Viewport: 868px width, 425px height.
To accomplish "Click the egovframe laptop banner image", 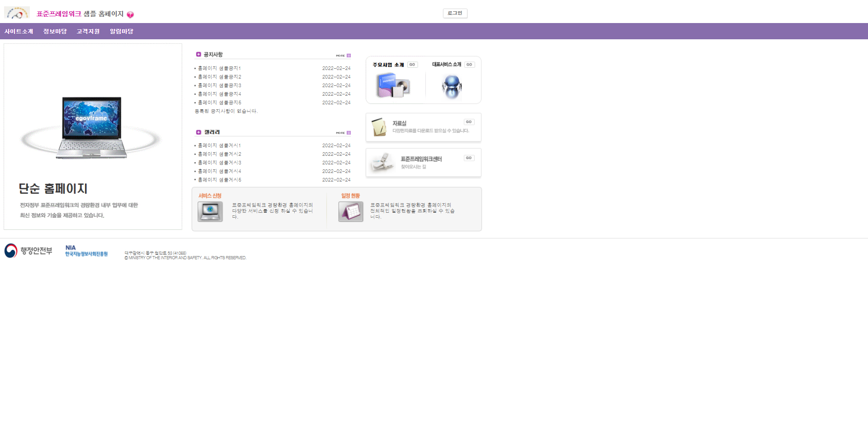I will coord(92,127).
